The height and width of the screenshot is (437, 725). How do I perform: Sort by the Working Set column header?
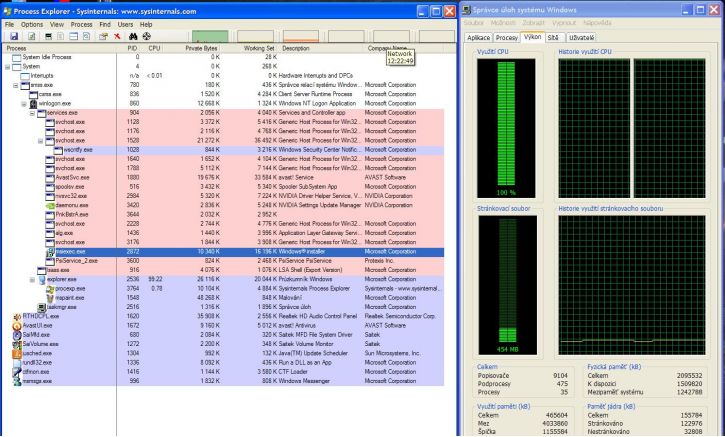coord(259,48)
